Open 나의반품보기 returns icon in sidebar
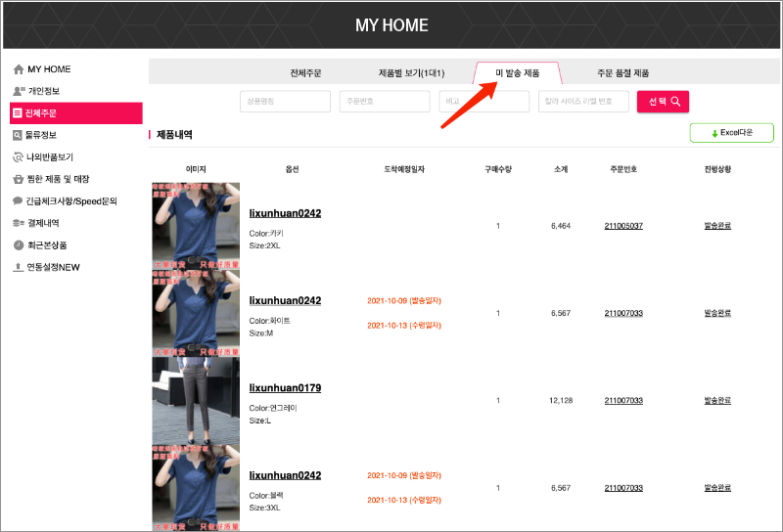This screenshot has width=783, height=532. click(x=18, y=156)
